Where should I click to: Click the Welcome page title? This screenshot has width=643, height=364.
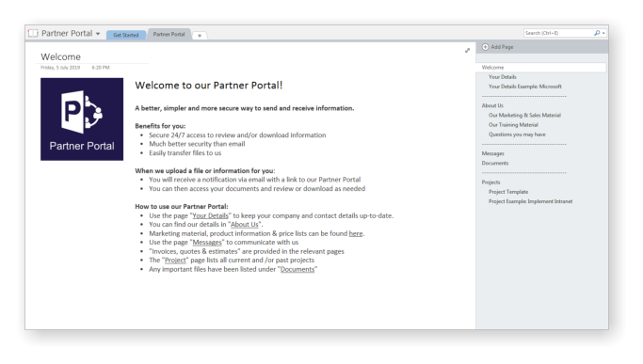60,56
